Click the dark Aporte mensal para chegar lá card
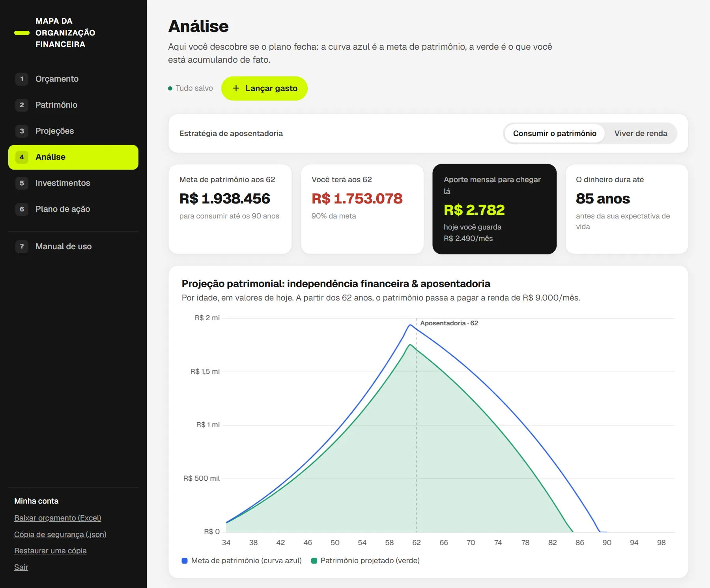This screenshot has height=588, width=710. click(495, 209)
